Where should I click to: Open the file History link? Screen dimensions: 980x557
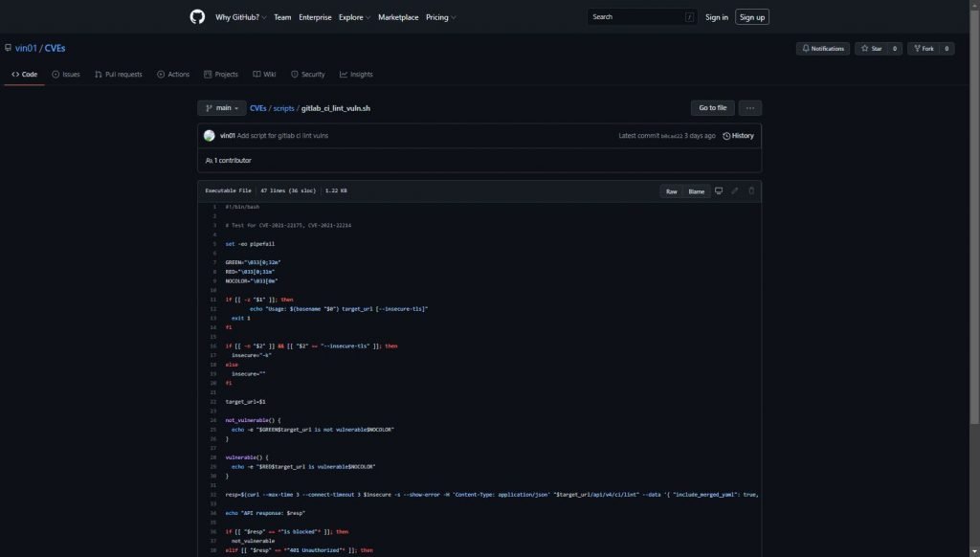point(738,136)
